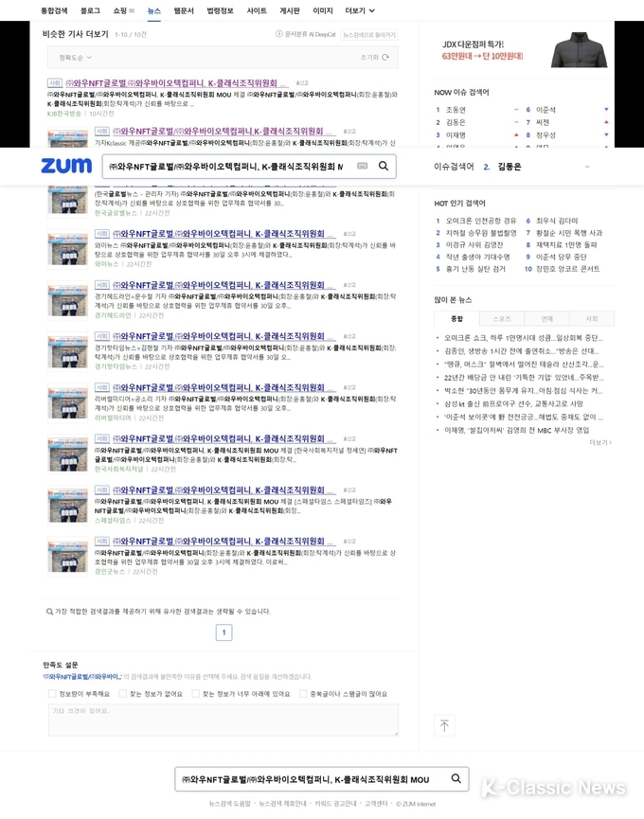The height and width of the screenshot is (819, 644).
Task: Click the 신고 link beside the 한국사회복지저널 result
Action: coord(349,438)
